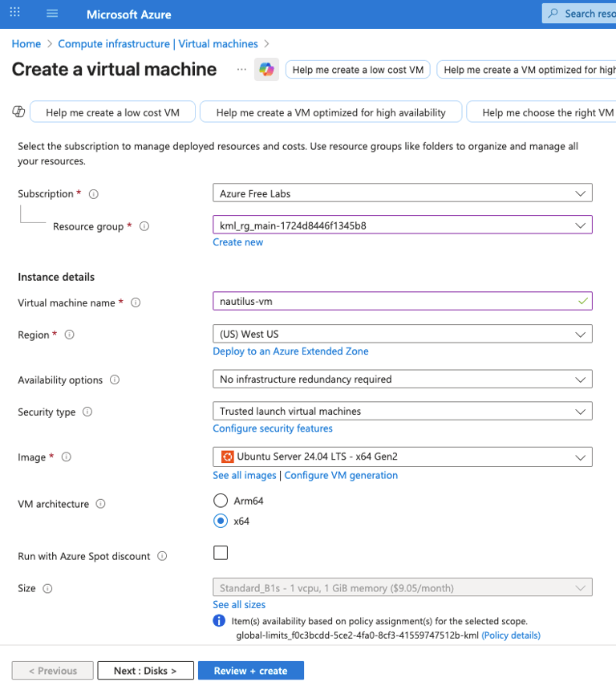This screenshot has height=686, width=616.
Task: Open the Azure portal hamburger menu
Action: pos(53,14)
